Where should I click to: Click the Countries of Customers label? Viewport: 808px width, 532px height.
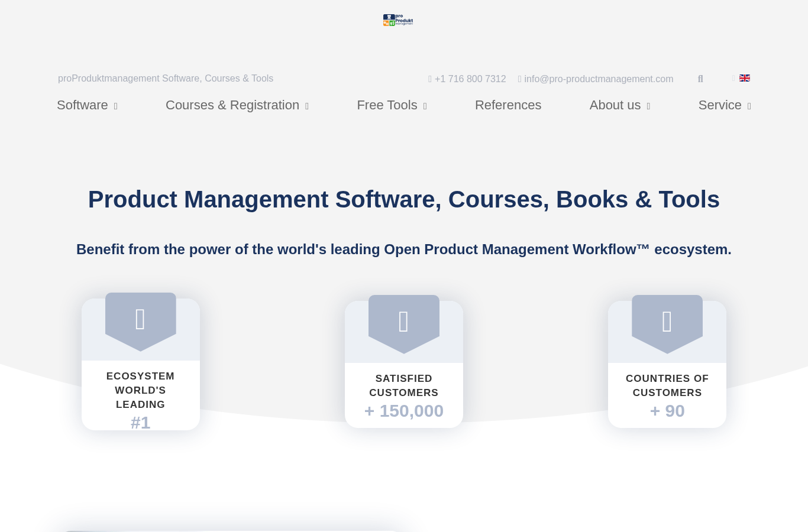click(x=667, y=385)
